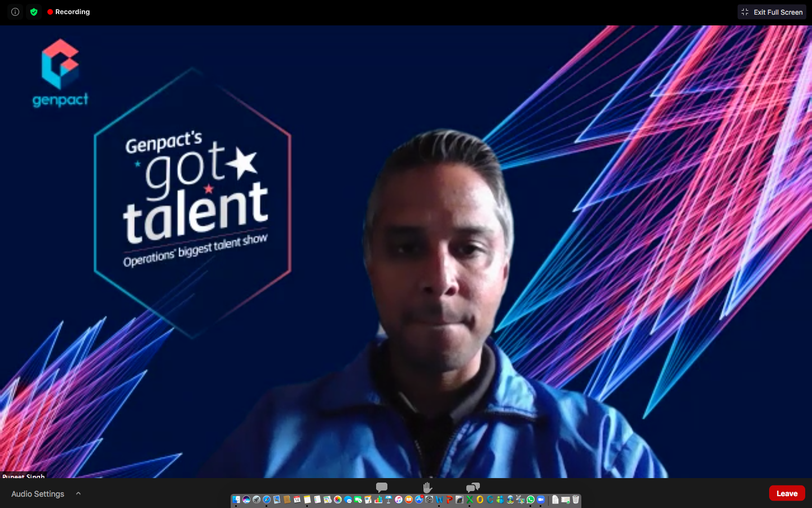The width and height of the screenshot is (812, 508).
Task: Launch Safari from the Dock
Action: (267, 500)
